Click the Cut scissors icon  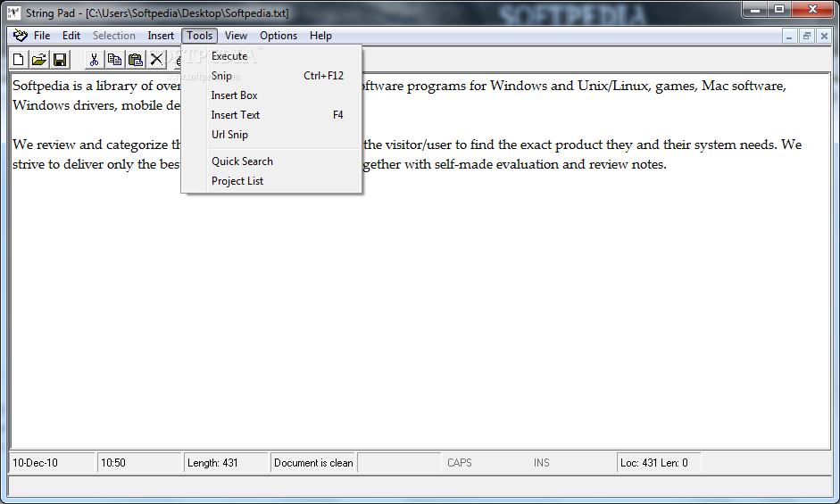pyautogui.click(x=95, y=60)
